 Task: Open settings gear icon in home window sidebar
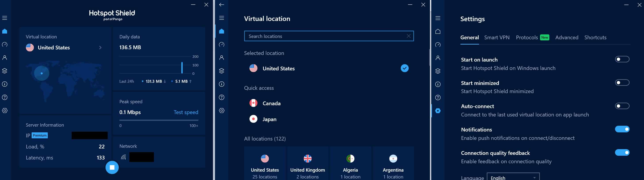point(5,111)
